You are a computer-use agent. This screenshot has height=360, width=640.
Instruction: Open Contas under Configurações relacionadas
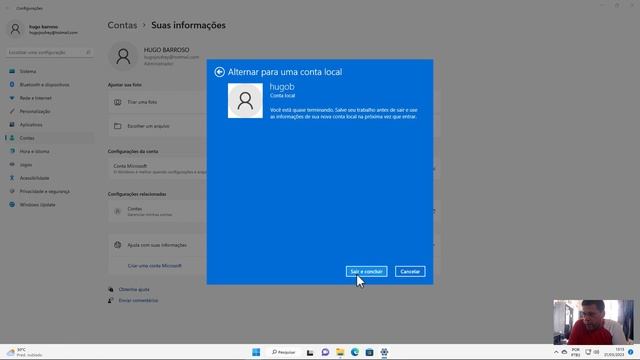158,211
